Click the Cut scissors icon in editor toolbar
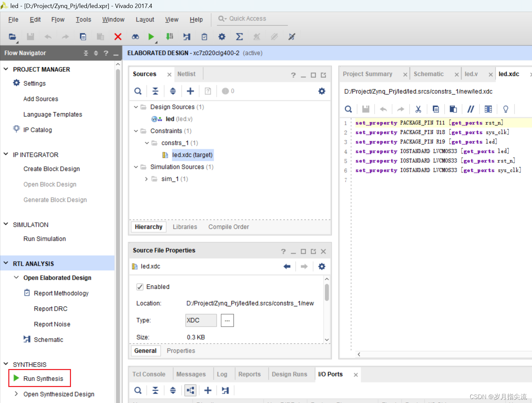 418,109
